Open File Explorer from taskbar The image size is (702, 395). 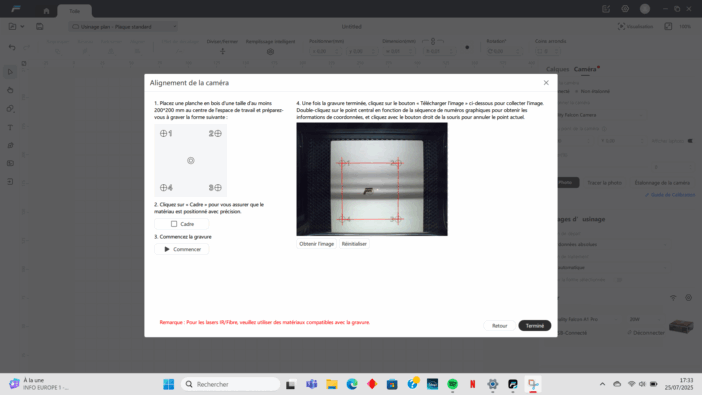332,384
